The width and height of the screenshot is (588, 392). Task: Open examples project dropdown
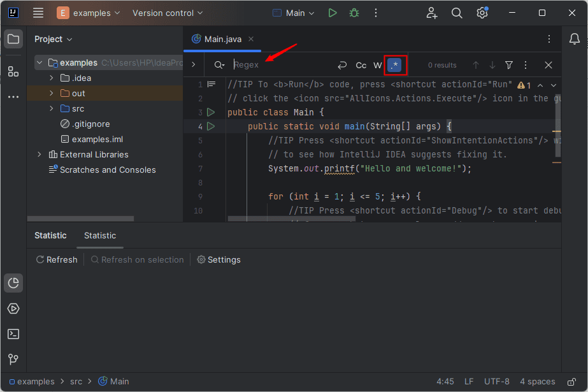[x=89, y=13]
